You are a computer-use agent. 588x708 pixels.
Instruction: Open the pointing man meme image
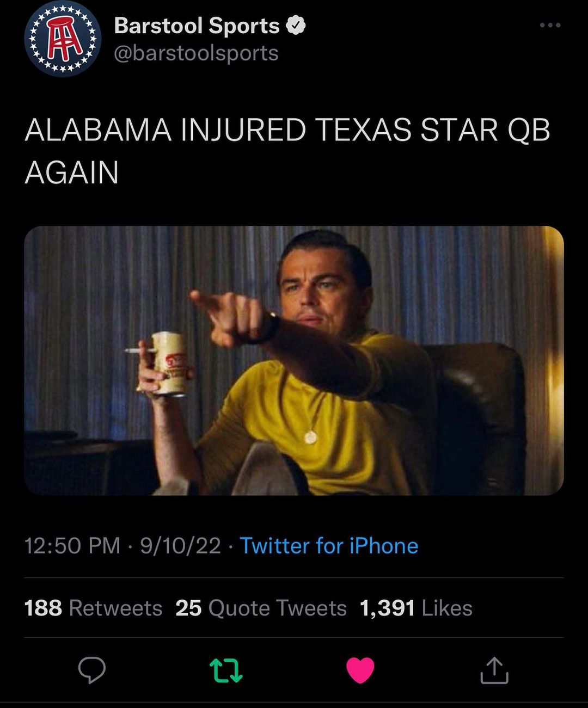tap(294, 360)
